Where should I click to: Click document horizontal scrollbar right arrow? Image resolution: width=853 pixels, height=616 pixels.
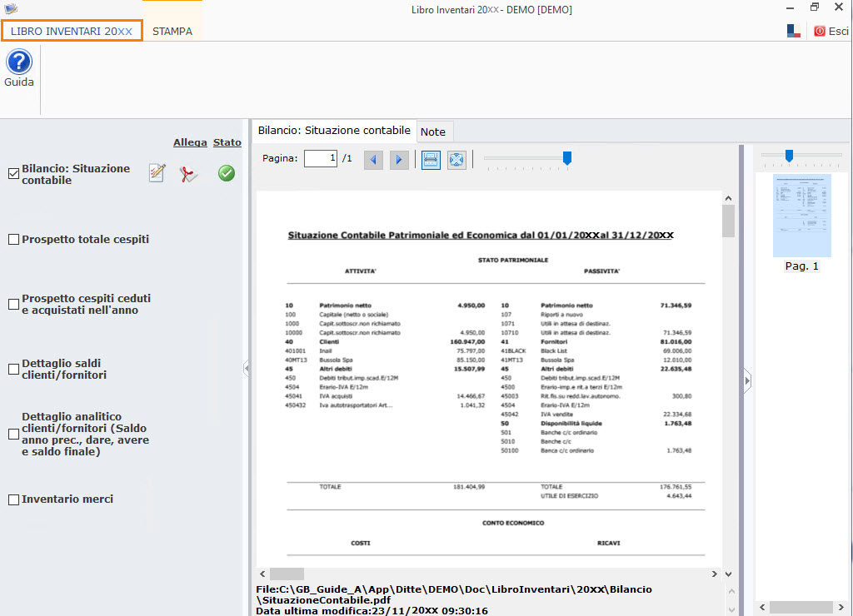pos(714,574)
